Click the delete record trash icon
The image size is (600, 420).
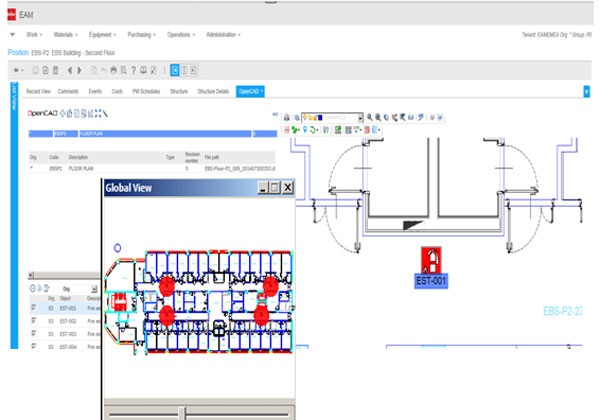[53, 70]
